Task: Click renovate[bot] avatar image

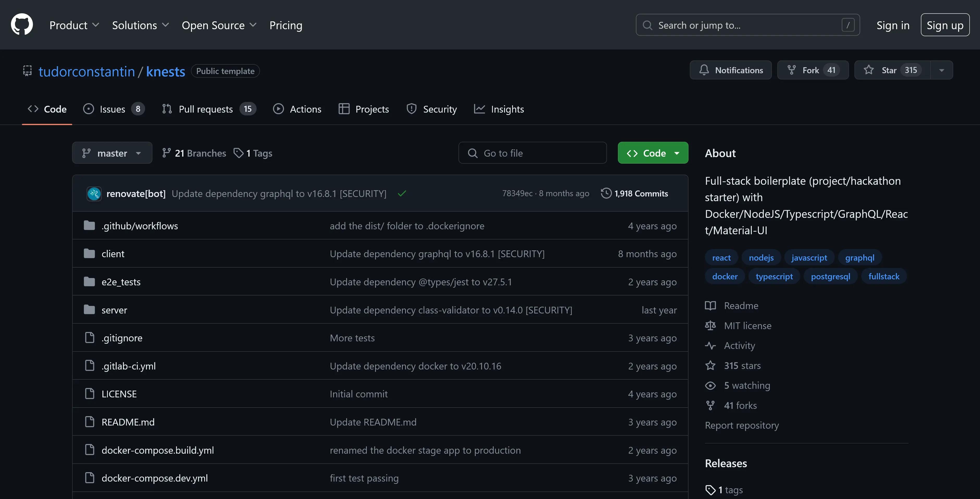Action: 94,193
